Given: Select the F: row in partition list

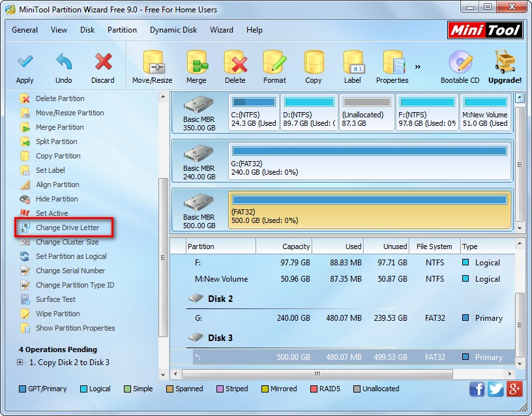Looking at the screenshot, I should pyautogui.click(x=343, y=263).
